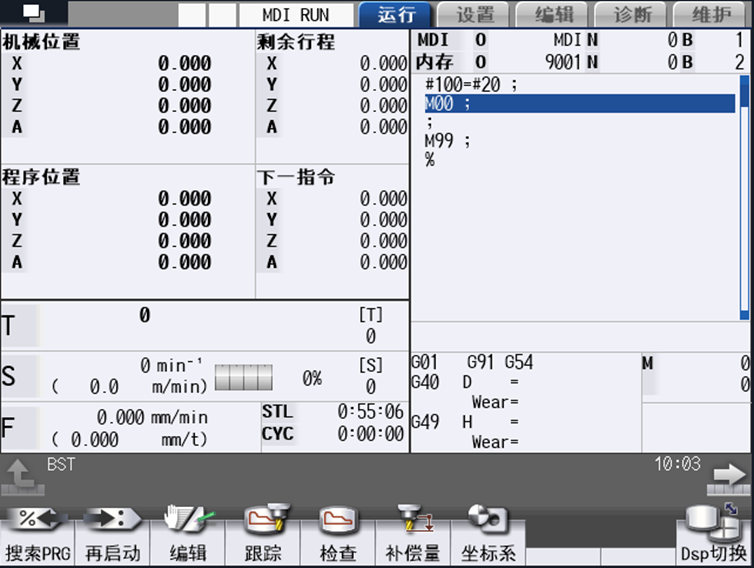Switch to the 设置 setup tab
Image resolution: width=754 pixels, height=568 pixels.
[x=475, y=15]
